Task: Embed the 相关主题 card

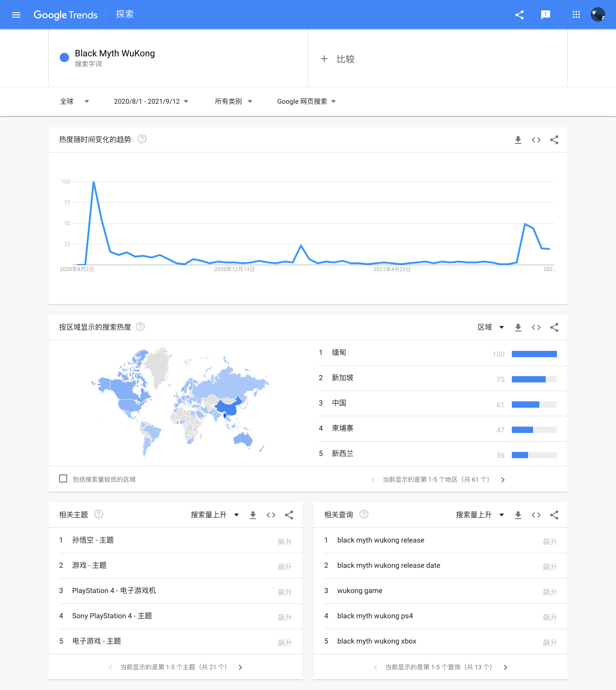Action: click(271, 515)
